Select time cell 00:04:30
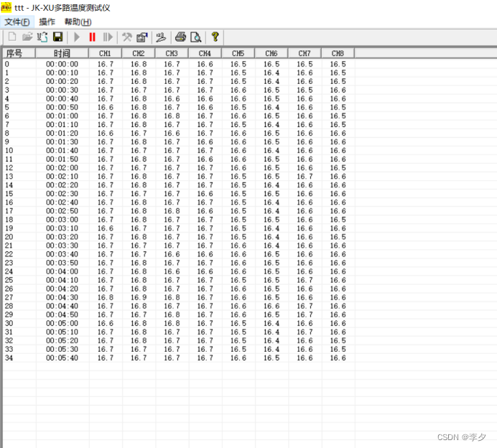Screen dimensions: 497x448 click(62, 297)
